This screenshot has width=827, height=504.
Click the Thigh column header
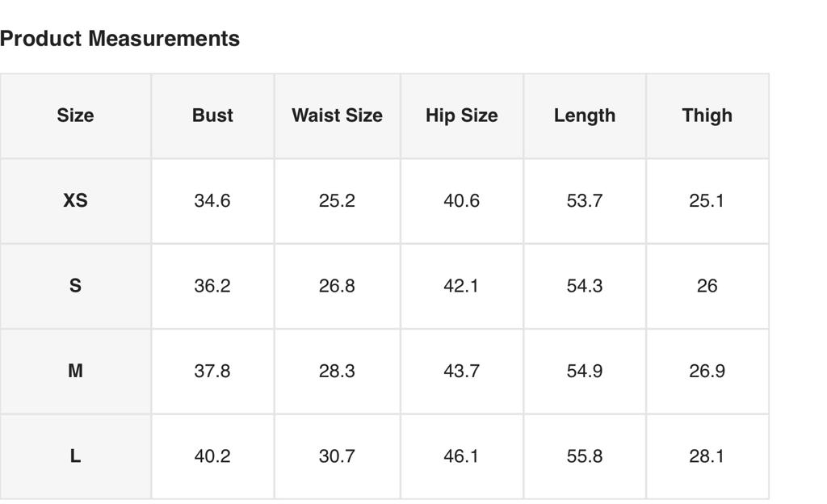coord(707,115)
